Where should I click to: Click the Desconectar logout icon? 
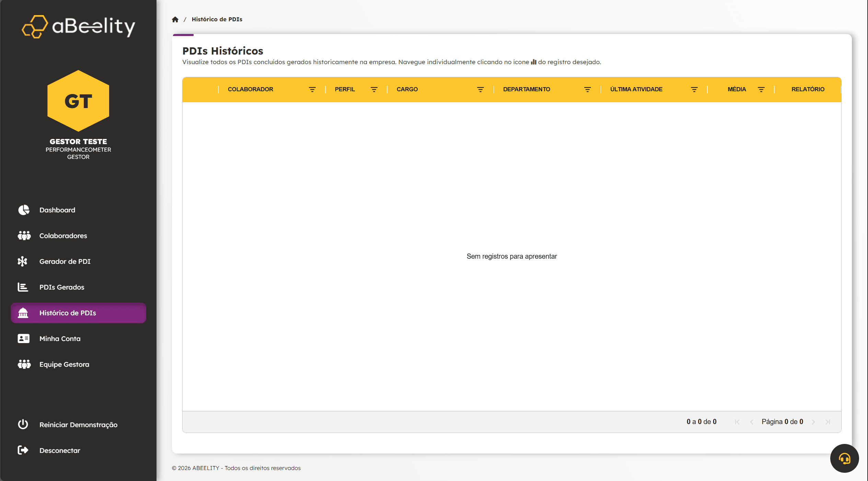pyautogui.click(x=23, y=450)
